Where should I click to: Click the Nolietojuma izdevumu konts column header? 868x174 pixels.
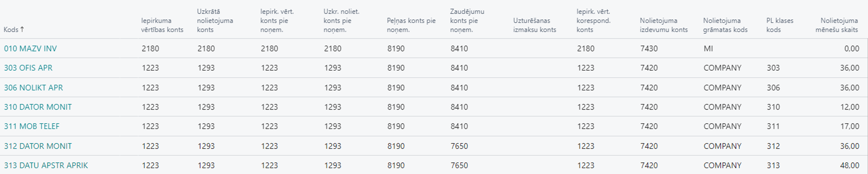pos(664,25)
